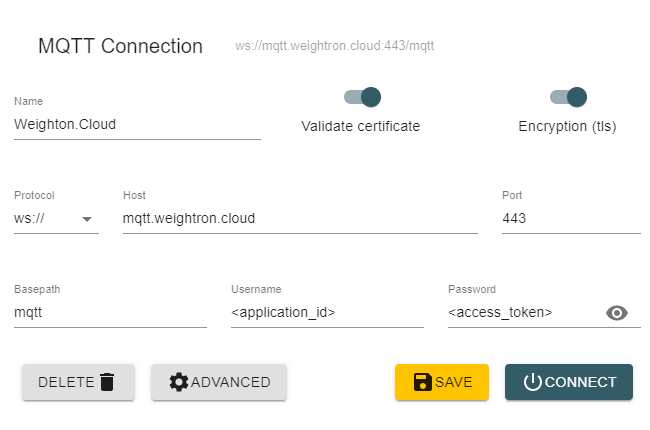
Task: Select the ws:// protocol combo box
Action: coord(56,219)
